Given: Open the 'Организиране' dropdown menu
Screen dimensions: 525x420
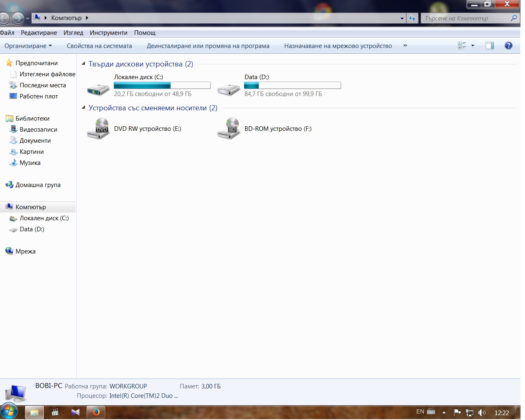Looking at the screenshot, I should (28, 46).
